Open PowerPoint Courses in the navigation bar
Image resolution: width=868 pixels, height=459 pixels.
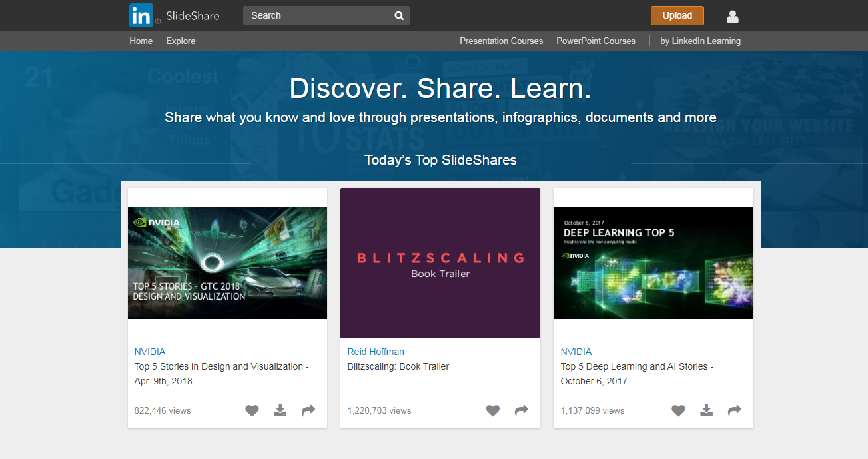point(596,41)
